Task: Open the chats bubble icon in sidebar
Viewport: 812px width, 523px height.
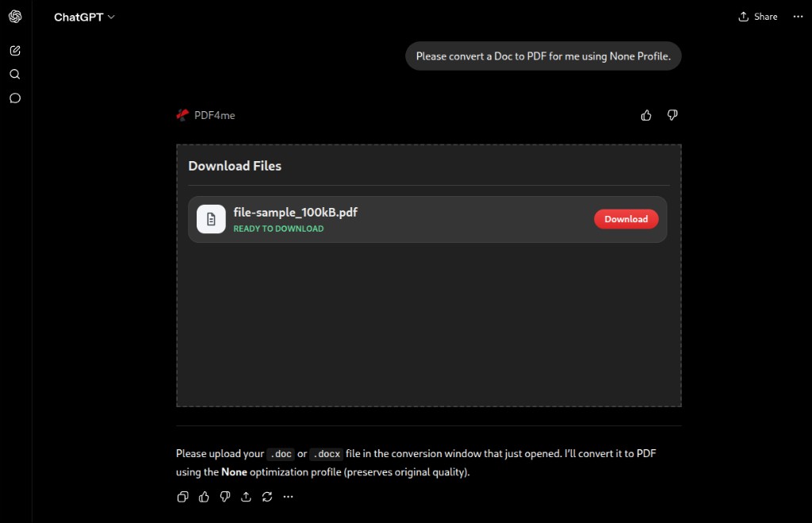Action: click(x=15, y=98)
